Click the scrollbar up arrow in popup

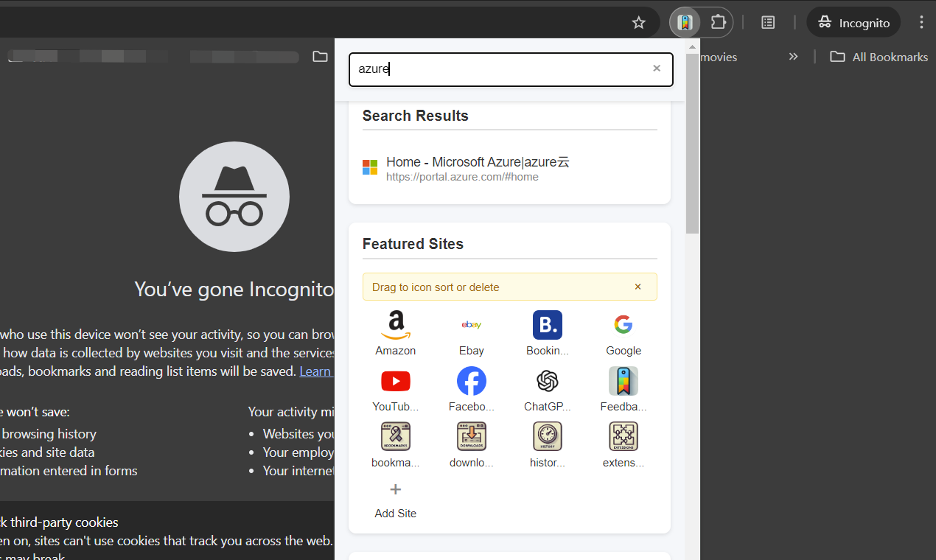692,46
